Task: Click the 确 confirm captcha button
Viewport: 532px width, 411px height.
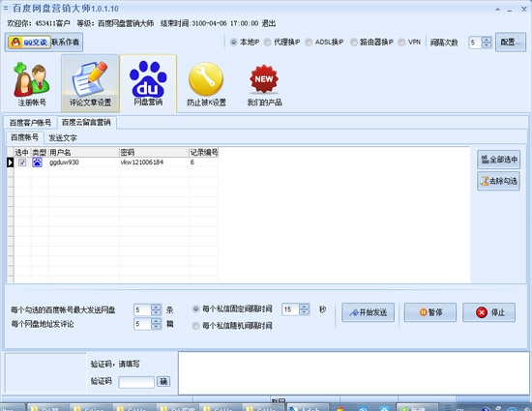Action: (163, 381)
